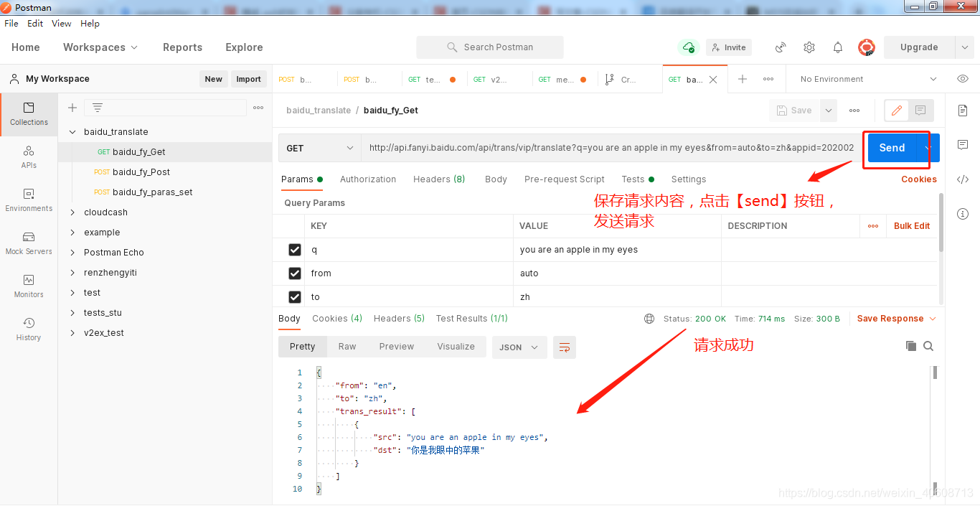Open the Environments sidebar panel
This screenshot has width=980, height=506.
(x=29, y=200)
